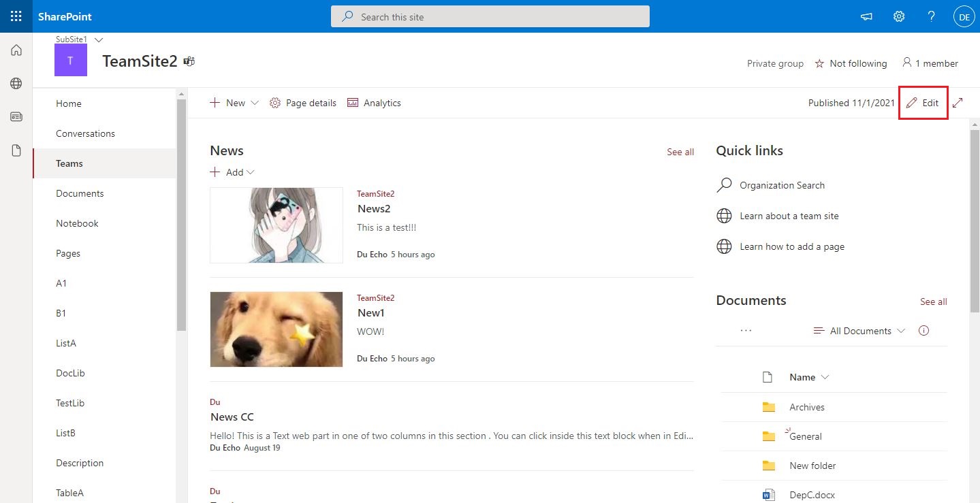Open the New1 article title

(x=371, y=313)
